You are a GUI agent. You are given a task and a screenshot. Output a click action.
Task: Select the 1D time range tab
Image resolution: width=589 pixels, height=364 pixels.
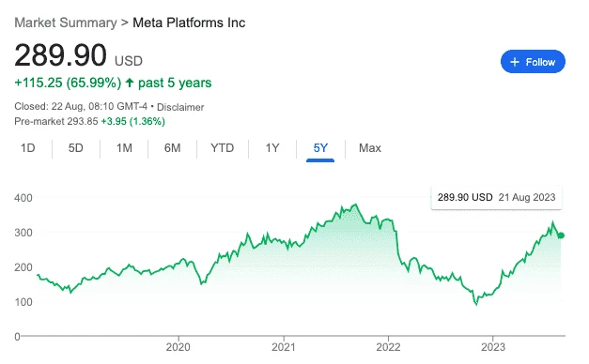pos(28,148)
